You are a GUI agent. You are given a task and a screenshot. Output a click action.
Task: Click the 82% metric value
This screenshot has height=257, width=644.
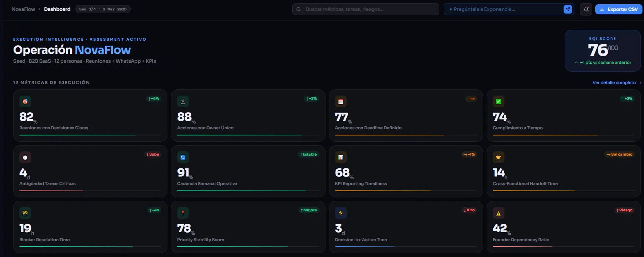pos(28,117)
